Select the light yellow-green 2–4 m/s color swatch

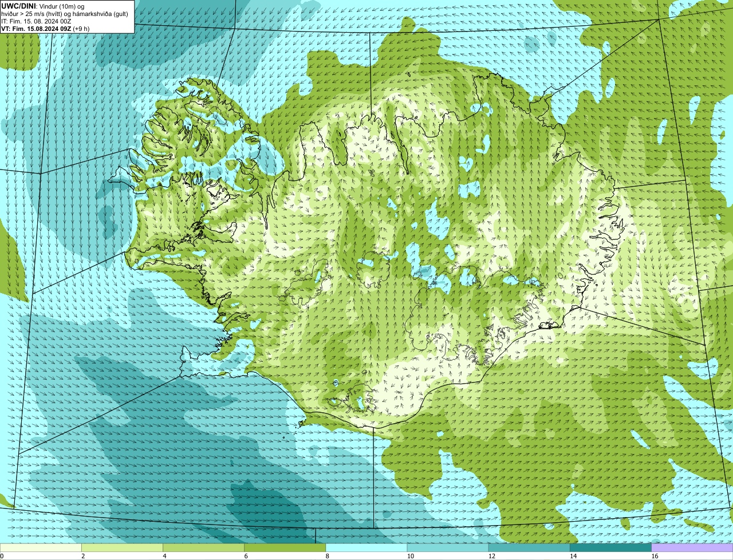[x=122, y=548]
